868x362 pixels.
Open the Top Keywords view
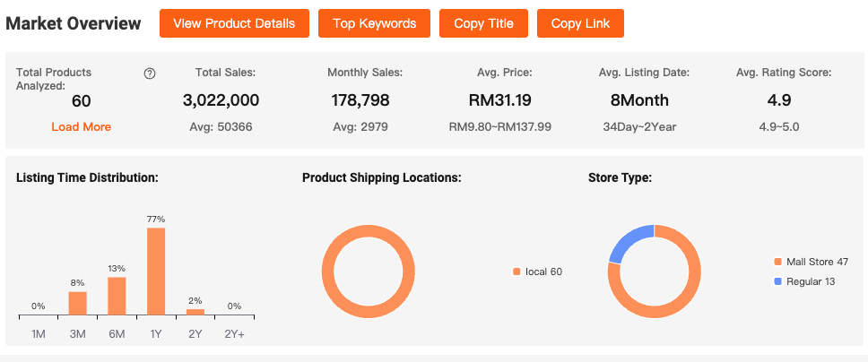(374, 23)
